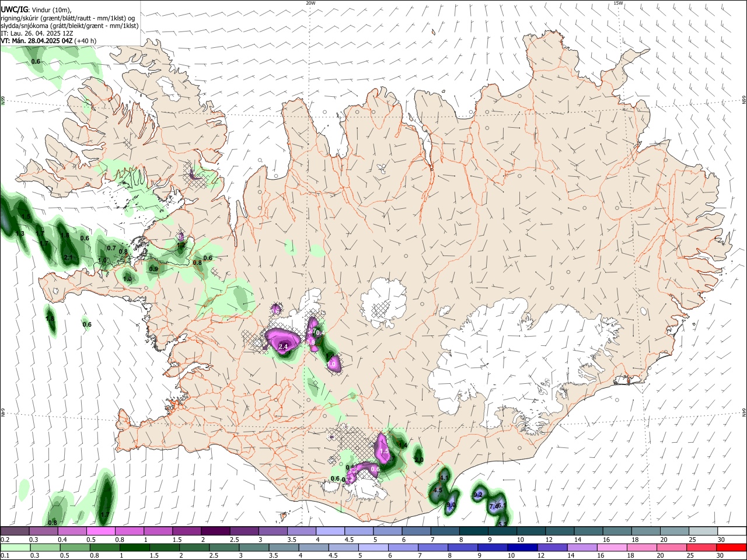Click the 2.4 value in the purple snow area

284,347
